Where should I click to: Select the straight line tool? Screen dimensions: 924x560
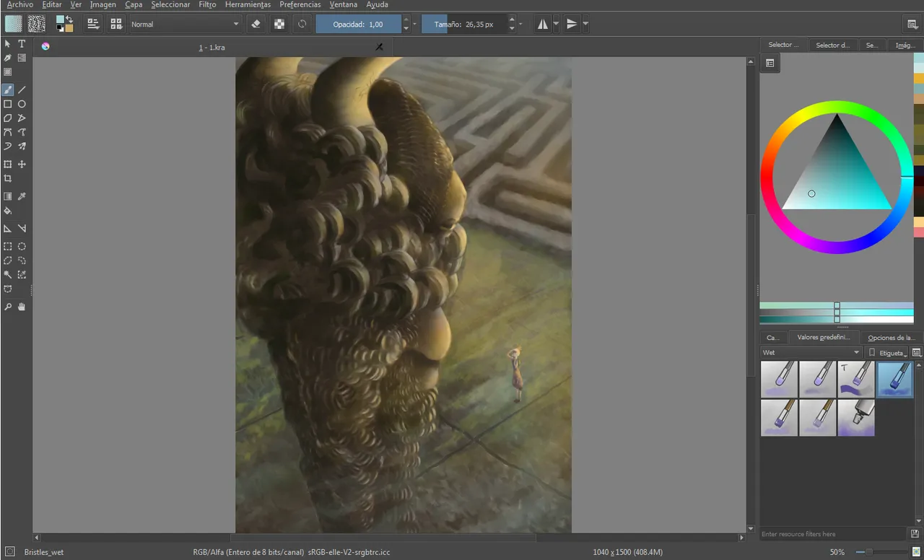click(22, 90)
